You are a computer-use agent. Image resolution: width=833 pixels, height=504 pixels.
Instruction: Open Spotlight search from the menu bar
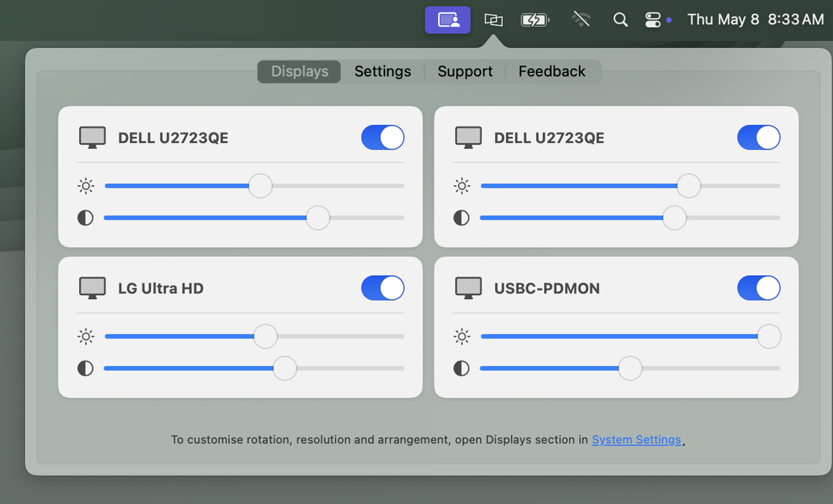(x=620, y=19)
